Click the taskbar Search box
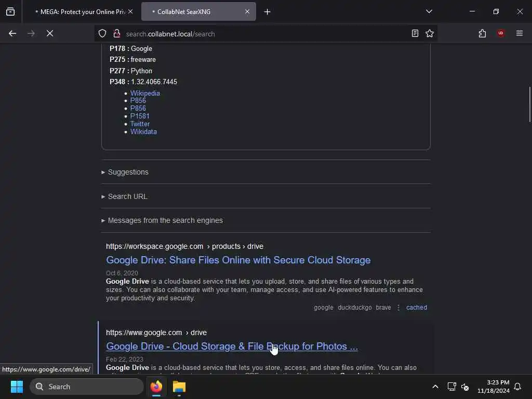This screenshot has width=532, height=399. pos(87,387)
